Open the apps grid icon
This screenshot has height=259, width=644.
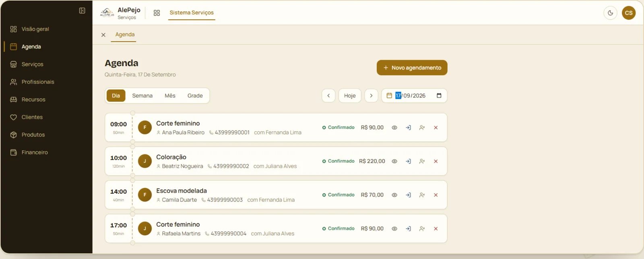pos(157,13)
